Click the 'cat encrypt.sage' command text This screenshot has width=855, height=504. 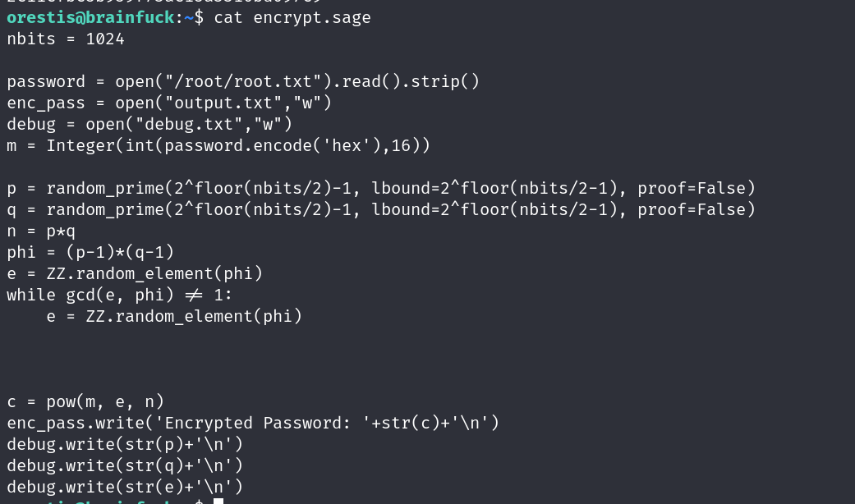pos(292,17)
